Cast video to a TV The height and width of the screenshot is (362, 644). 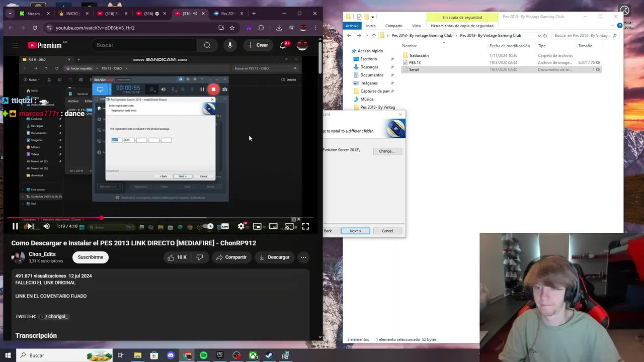coord(289,226)
